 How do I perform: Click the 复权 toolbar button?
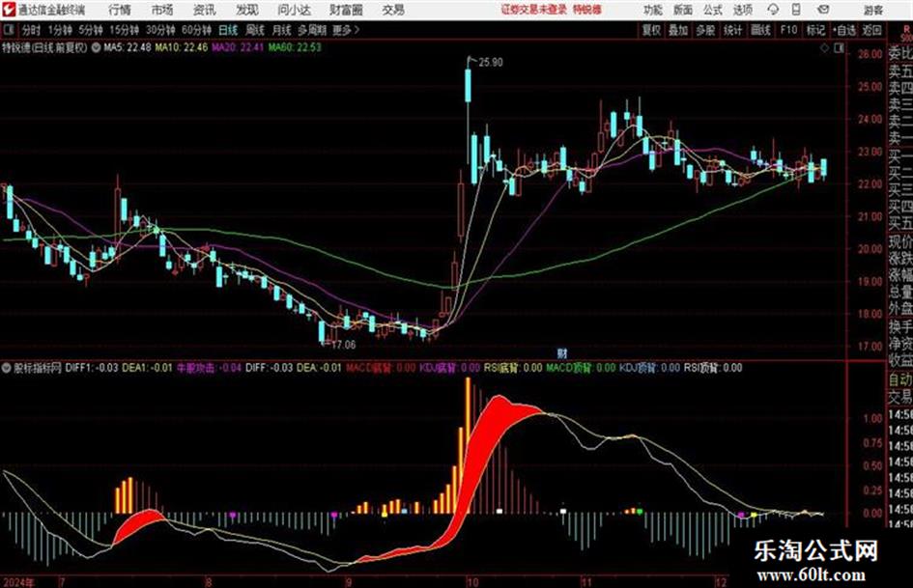tap(651, 30)
